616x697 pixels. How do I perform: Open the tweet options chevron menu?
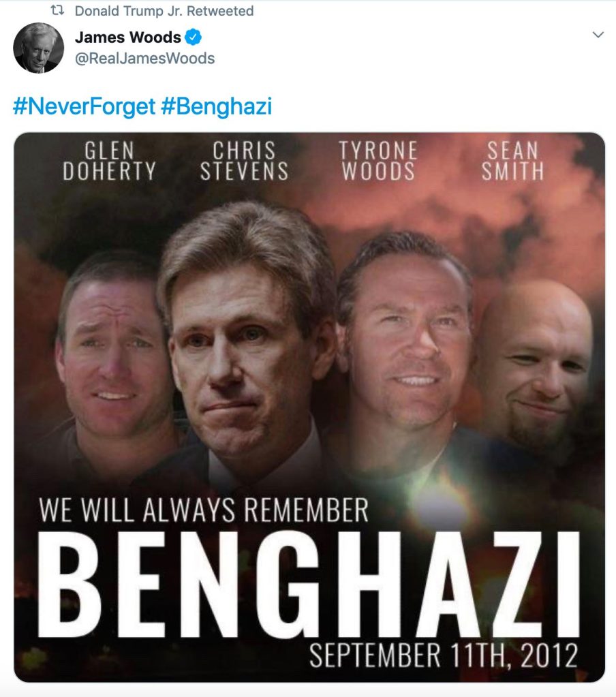click(x=598, y=35)
